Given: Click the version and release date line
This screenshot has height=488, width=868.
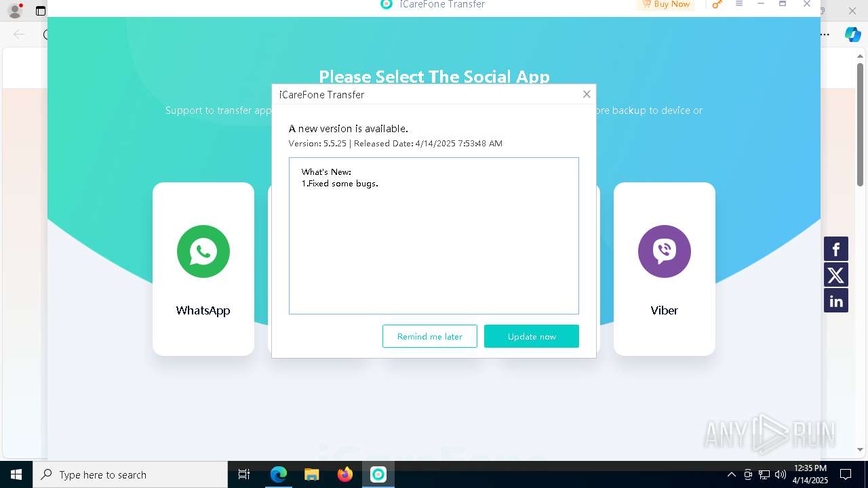Looking at the screenshot, I should tap(395, 143).
